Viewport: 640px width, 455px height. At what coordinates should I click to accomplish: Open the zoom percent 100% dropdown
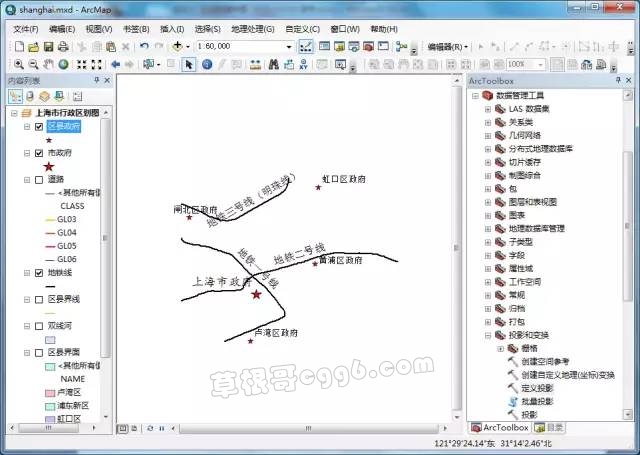point(540,64)
